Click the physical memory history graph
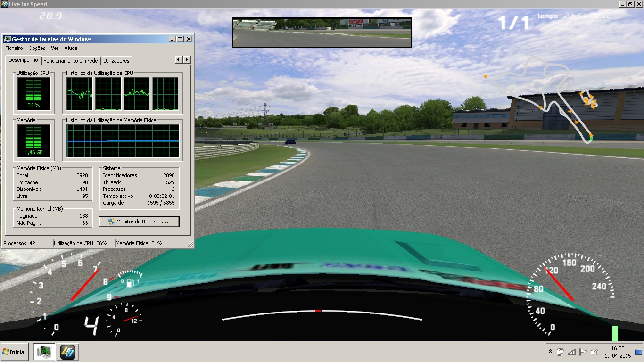 point(123,140)
